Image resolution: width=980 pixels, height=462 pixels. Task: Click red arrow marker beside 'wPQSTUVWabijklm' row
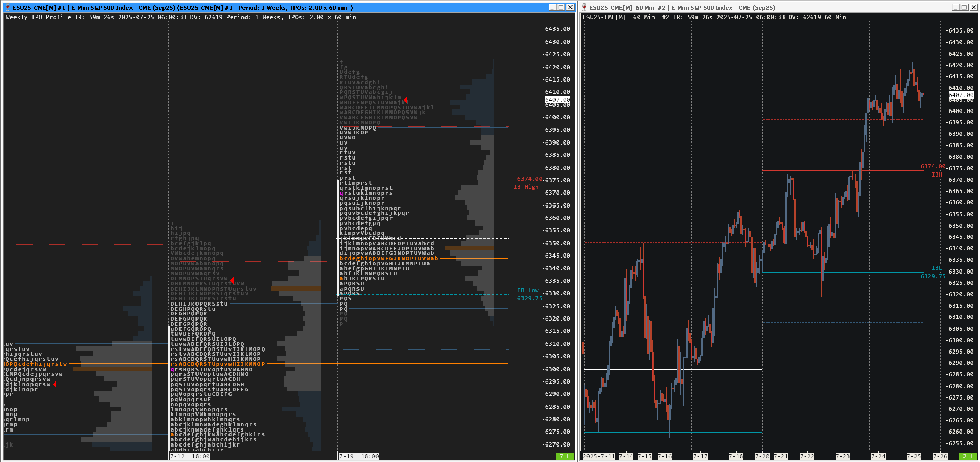406,100
